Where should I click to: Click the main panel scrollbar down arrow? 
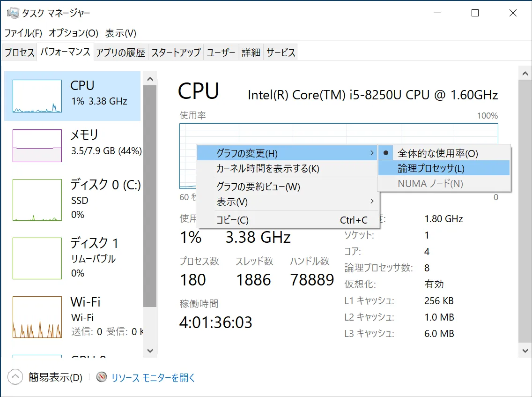pos(525,351)
